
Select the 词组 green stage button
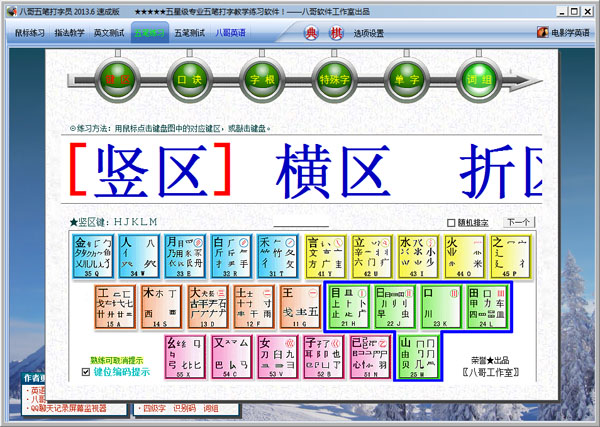pyautogui.click(x=479, y=80)
